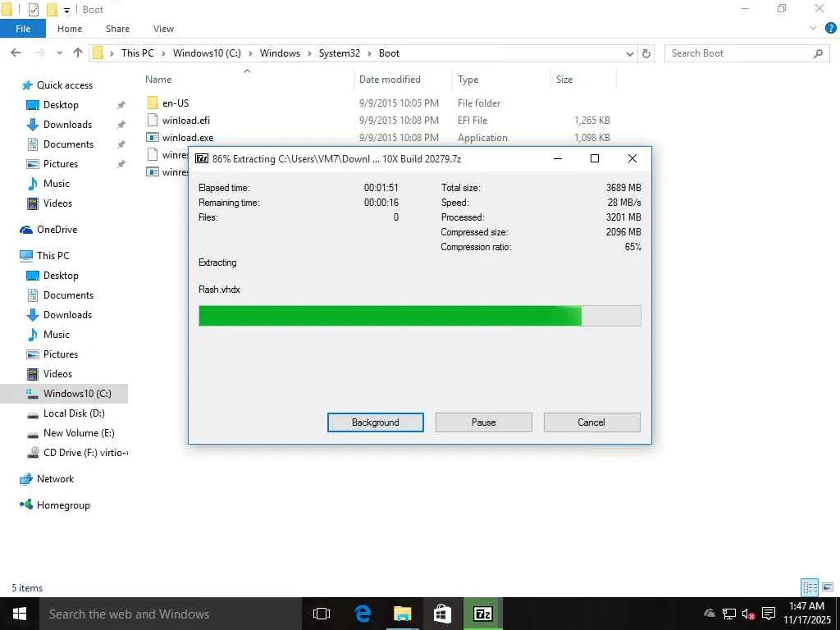Go back with the Back arrow
Screen dimensions: 840x630
pos(16,52)
